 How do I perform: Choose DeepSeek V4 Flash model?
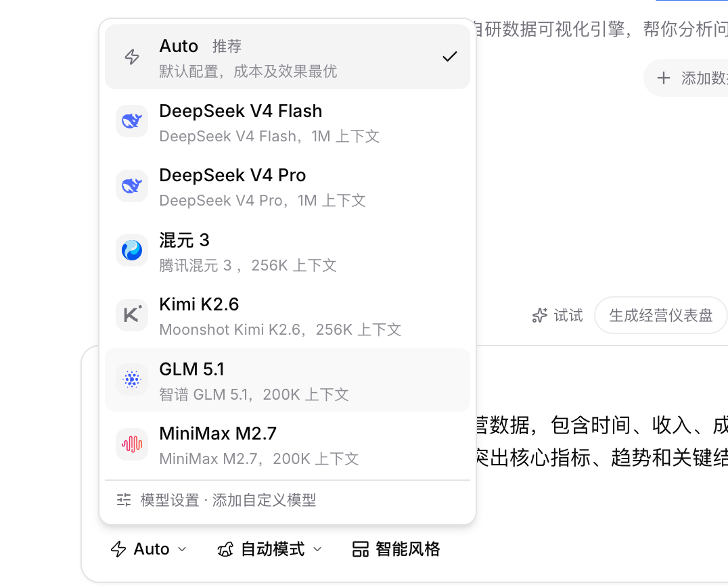point(288,121)
